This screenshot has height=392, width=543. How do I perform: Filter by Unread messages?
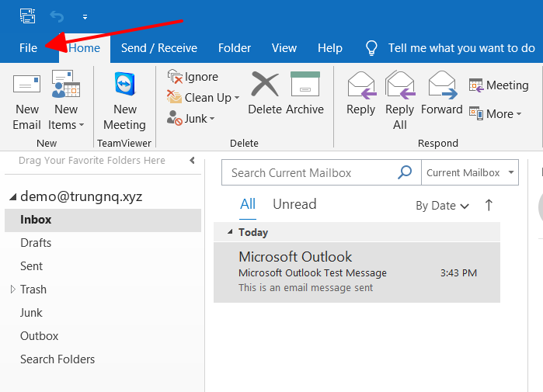(294, 204)
